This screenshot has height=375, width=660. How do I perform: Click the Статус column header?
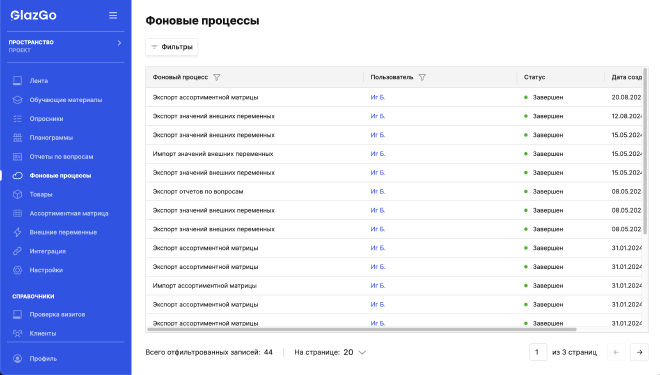pos(535,77)
